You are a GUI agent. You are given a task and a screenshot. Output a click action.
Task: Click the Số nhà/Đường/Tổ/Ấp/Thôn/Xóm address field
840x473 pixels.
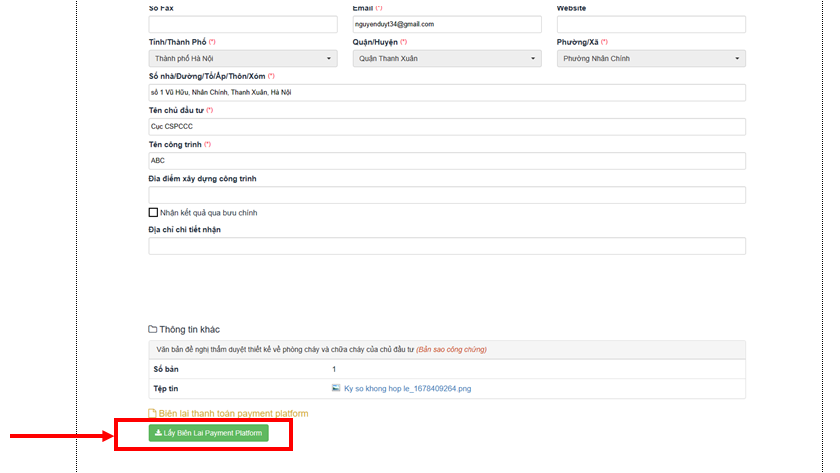(x=447, y=93)
